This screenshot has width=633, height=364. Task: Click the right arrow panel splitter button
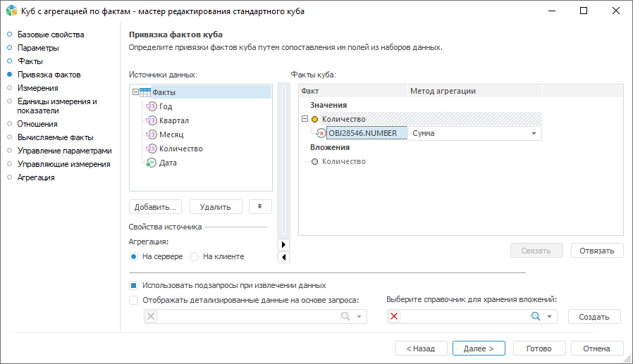[284, 244]
